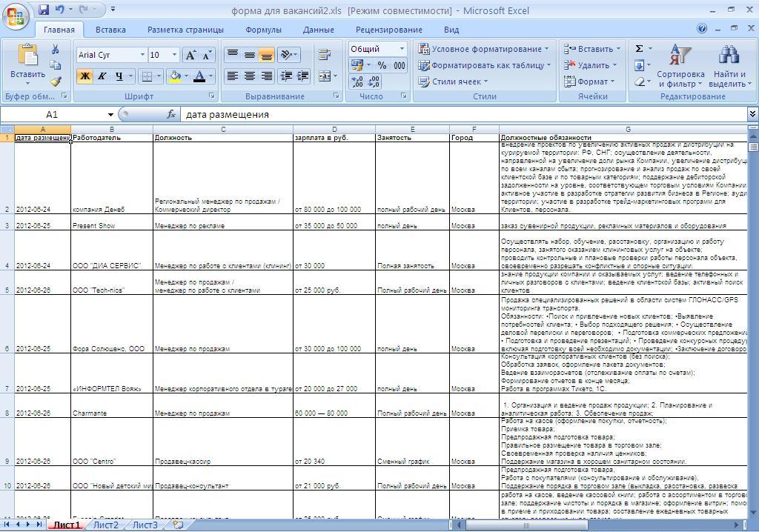
Task: Click the formula bar input
Action: pyautogui.click(x=464, y=114)
